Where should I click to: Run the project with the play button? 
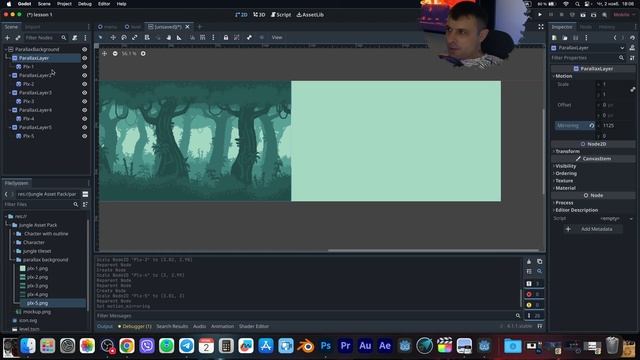pyautogui.click(x=540, y=15)
